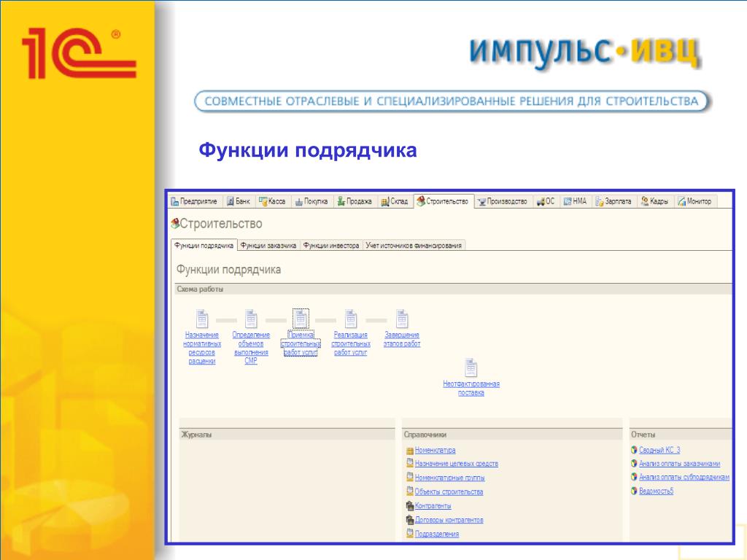
Task: Click the Назначение нормативных ресурсов document icon
Action: click(202, 319)
